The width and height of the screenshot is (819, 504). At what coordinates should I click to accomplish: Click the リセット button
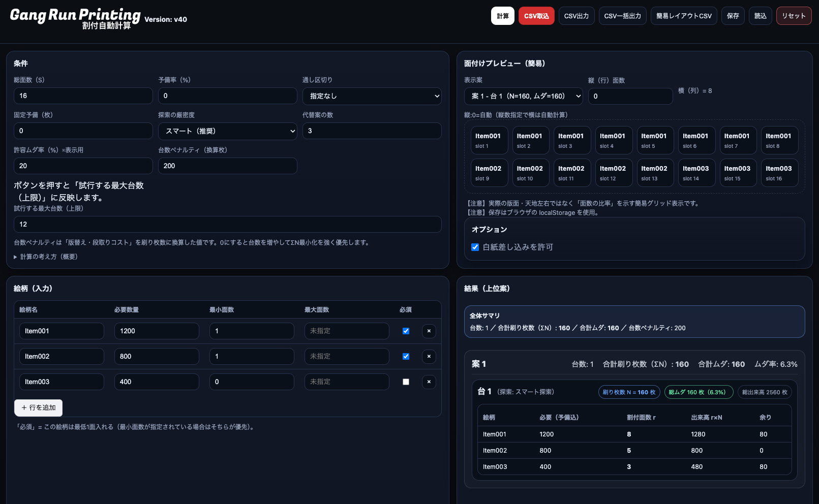794,16
